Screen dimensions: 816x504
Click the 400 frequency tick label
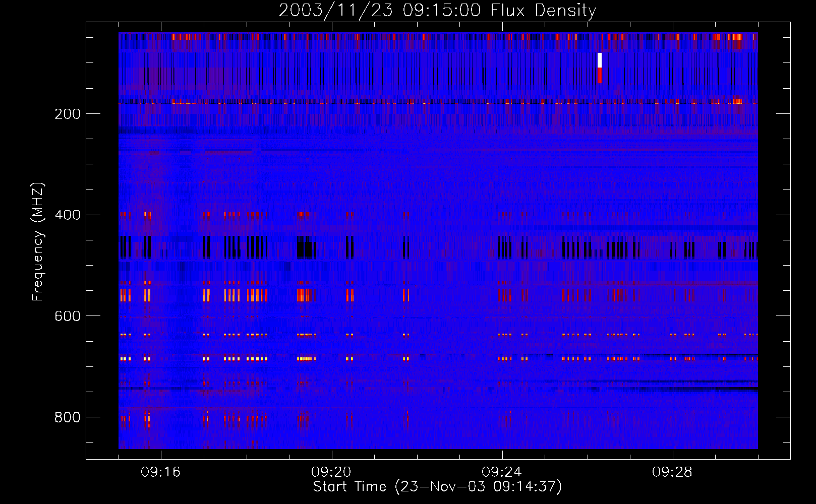pyautogui.click(x=68, y=215)
